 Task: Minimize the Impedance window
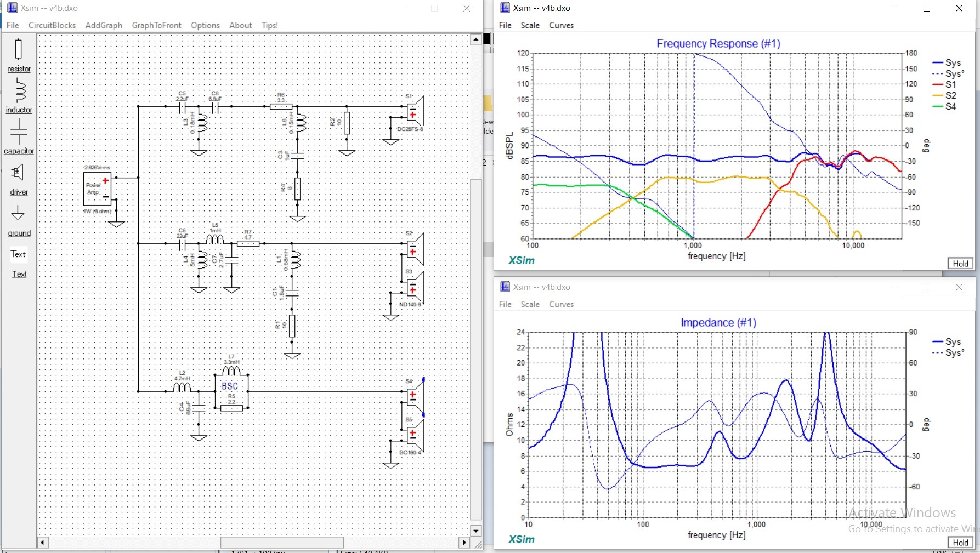click(895, 287)
